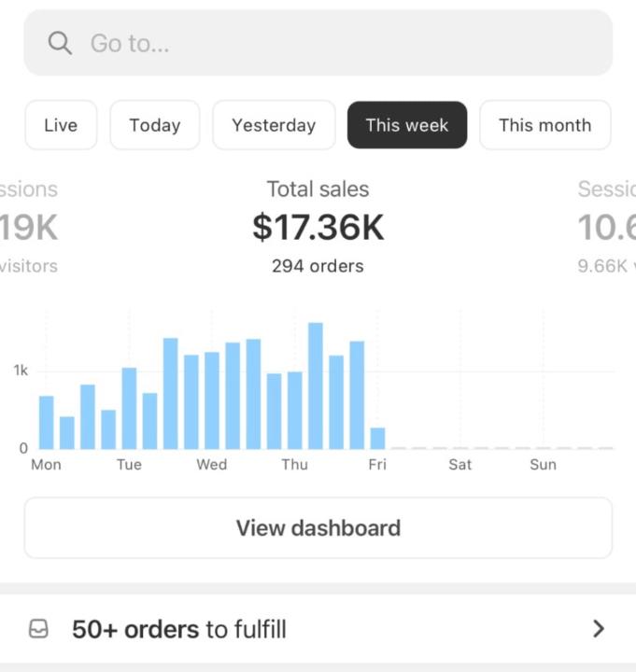Switch to the Today tab
The width and height of the screenshot is (636, 672).
tap(155, 125)
